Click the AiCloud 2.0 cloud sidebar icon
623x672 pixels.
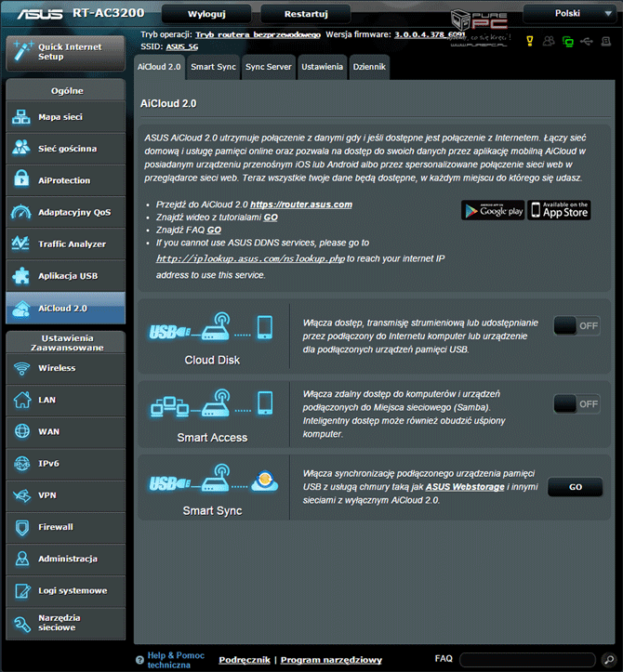coord(21,309)
